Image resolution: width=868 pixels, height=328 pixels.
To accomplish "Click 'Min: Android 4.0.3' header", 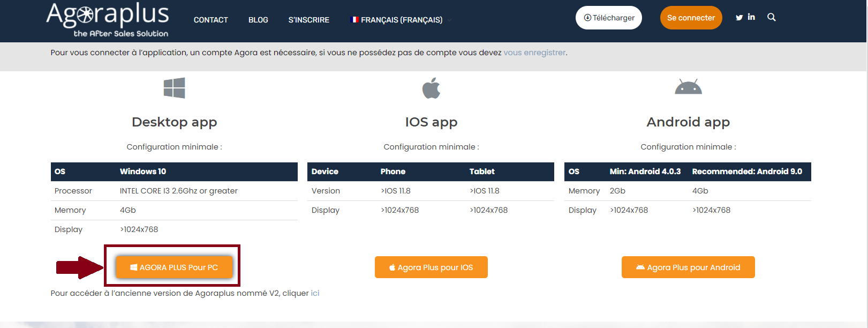I will pos(645,172).
